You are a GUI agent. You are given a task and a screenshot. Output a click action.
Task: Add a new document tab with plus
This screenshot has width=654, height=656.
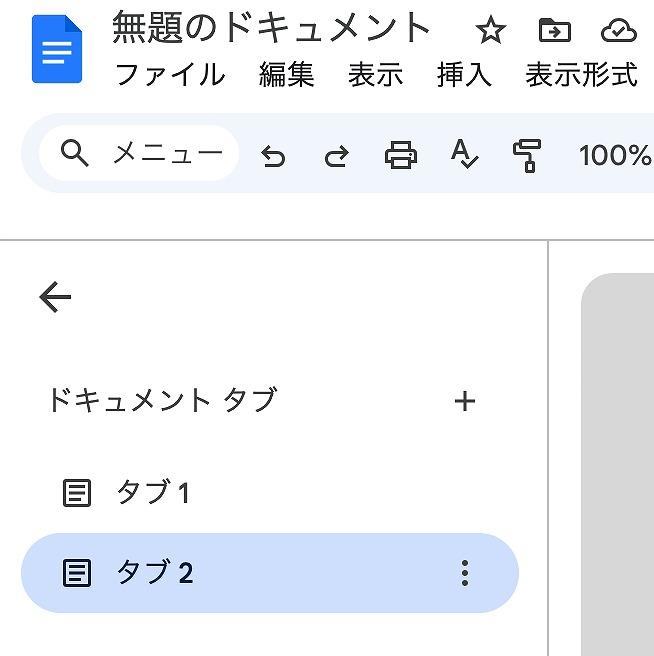click(x=464, y=401)
